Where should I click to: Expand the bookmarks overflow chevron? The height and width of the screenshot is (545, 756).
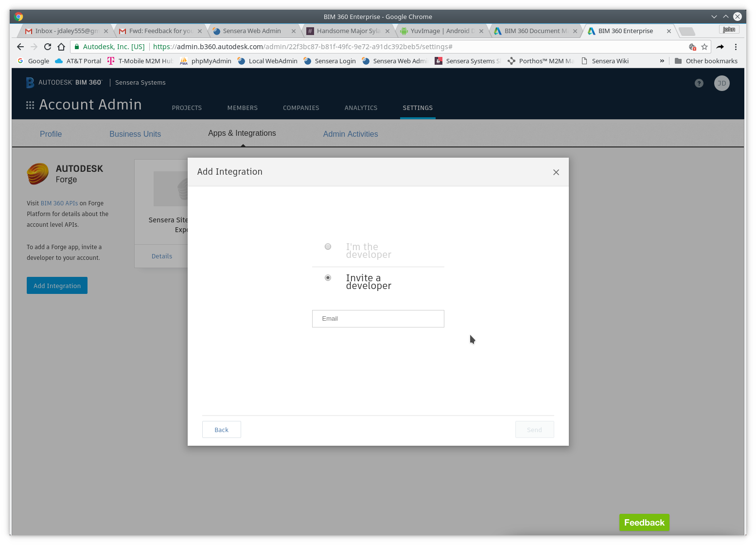tap(662, 61)
